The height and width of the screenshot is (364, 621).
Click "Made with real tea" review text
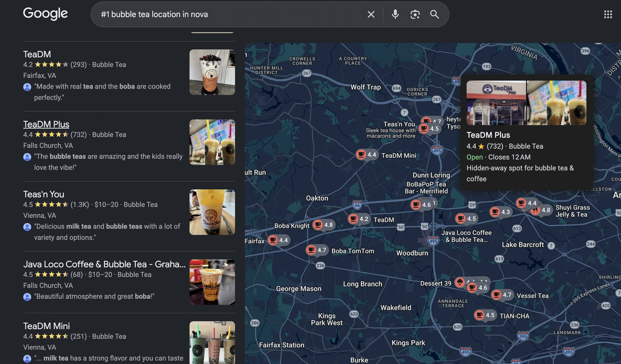coord(102,92)
